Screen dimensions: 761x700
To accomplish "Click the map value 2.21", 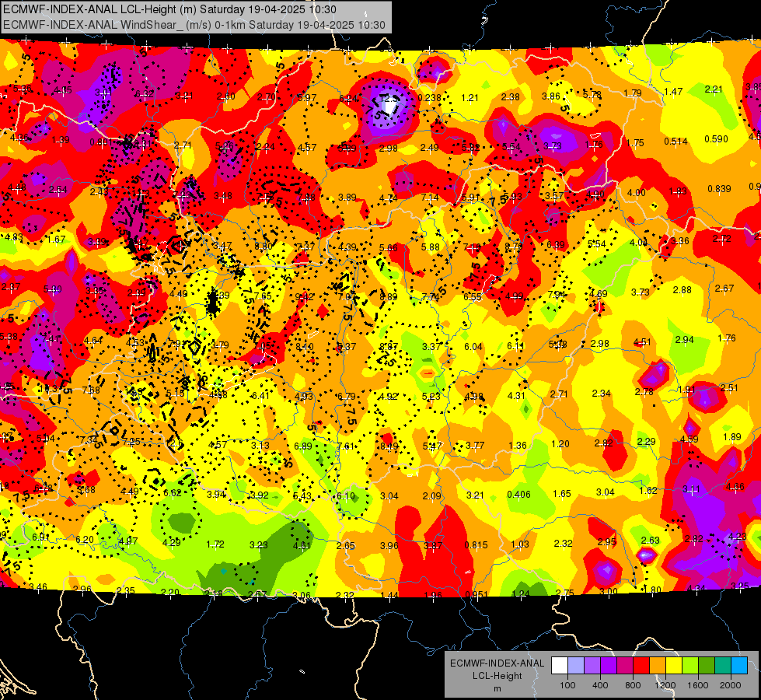I will 714,89.
